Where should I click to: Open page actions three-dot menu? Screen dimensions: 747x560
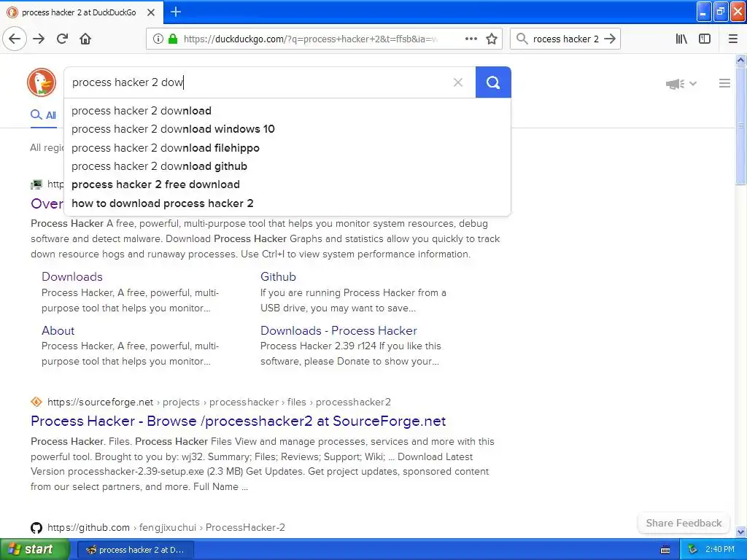[x=471, y=39]
